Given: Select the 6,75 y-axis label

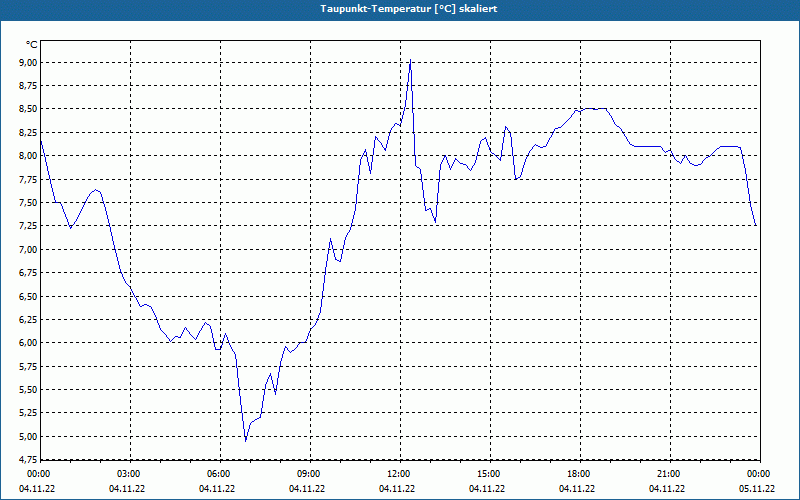Looking at the screenshot, I should tap(27, 273).
